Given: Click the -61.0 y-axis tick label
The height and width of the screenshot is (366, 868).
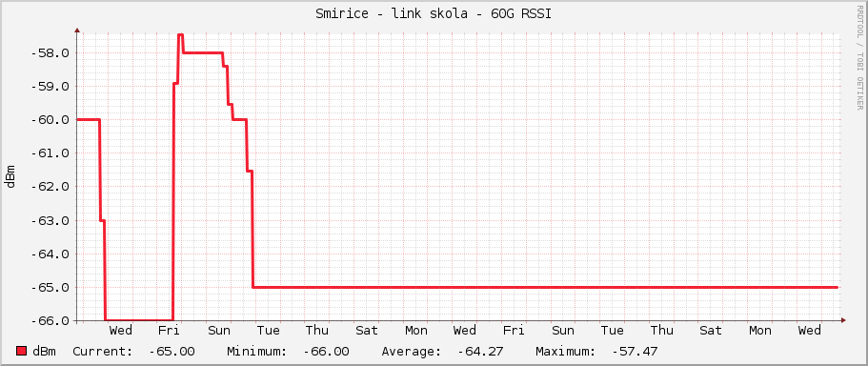Looking at the screenshot, I should tap(50, 153).
